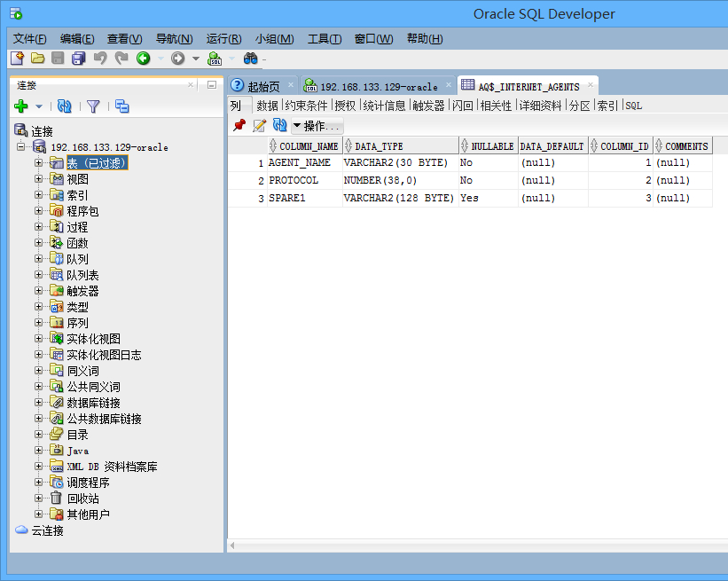This screenshot has height=581, width=728.
Task: Click Refresh icon in table toolbar
Action: 279,125
